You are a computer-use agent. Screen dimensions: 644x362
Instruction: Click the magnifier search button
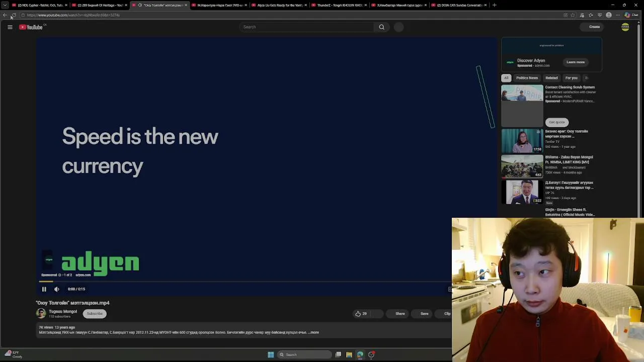[381, 27]
